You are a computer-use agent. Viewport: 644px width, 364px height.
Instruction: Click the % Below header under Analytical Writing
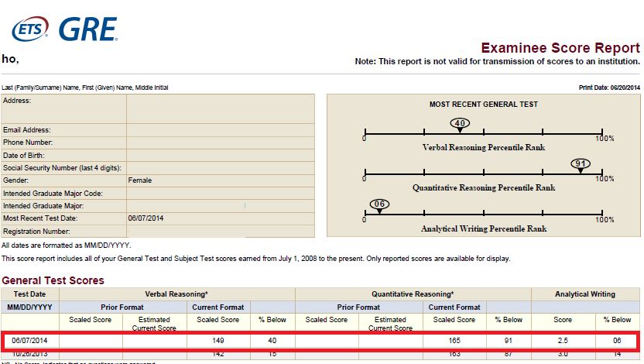pos(617,320)
